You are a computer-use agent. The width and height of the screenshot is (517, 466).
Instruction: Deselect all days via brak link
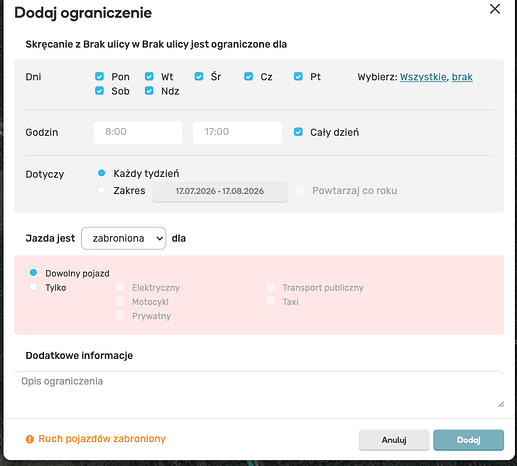pos(462,77)
